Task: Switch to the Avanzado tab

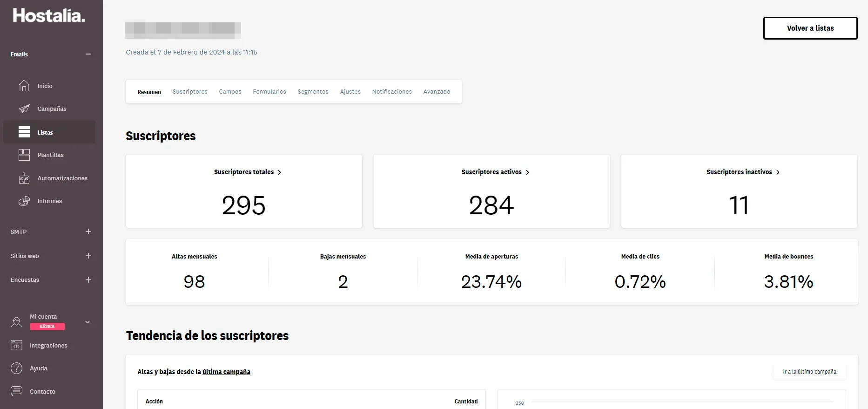Action: tap(437, 92)
